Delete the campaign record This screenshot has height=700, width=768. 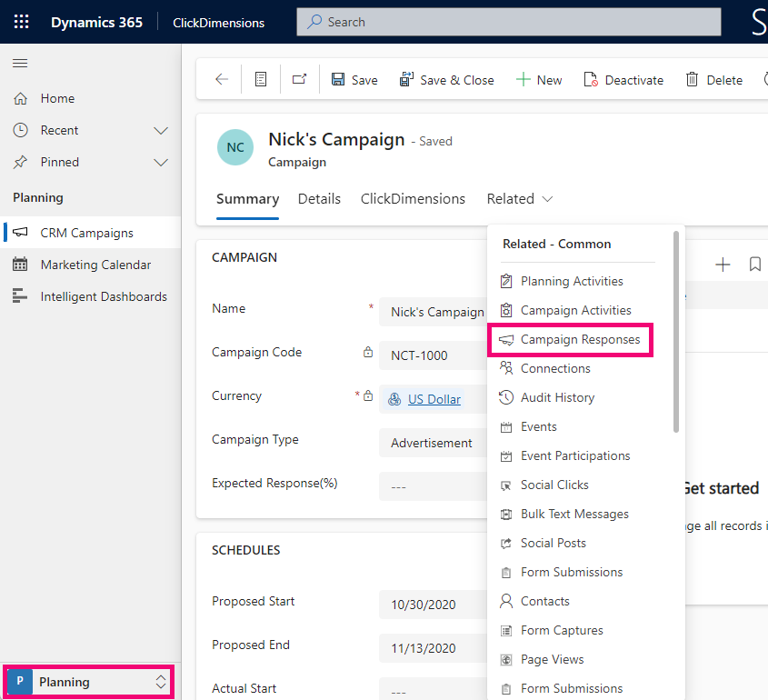[x=714, y=80]
